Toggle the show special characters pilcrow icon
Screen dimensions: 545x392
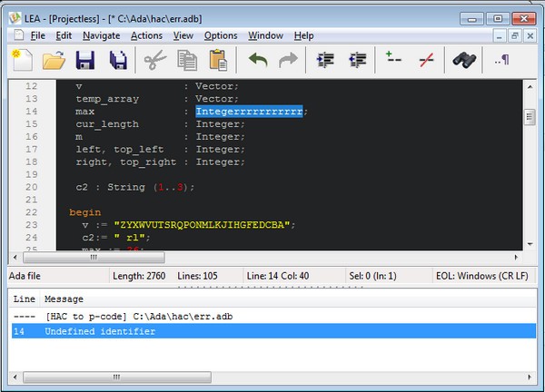point(501,60)
